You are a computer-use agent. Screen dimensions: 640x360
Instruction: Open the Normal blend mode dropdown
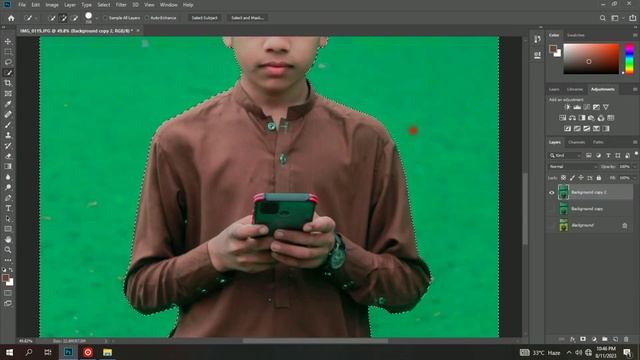(x=573, y=167)
